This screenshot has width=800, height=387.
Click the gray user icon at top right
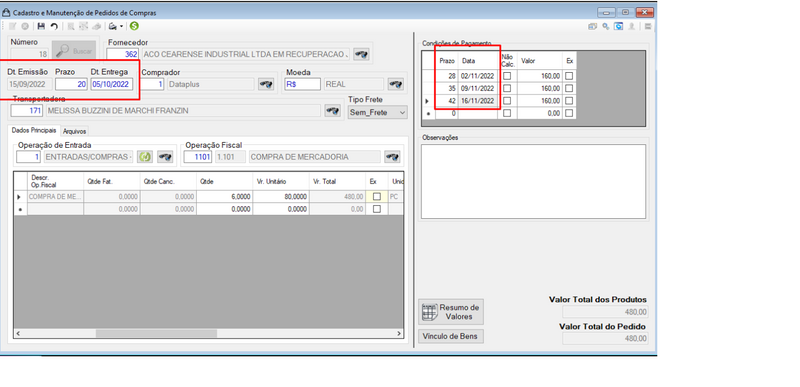(632, 26)
